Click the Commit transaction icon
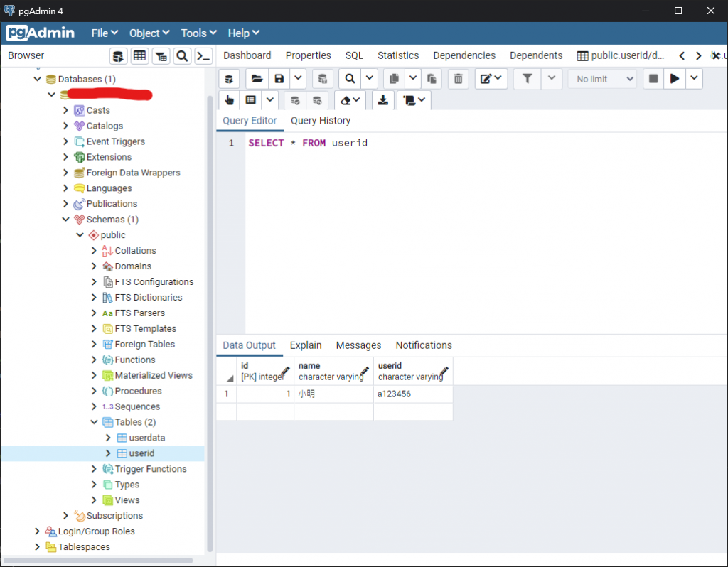The height and width of the screenshot is (567, 728). point(295,100)
